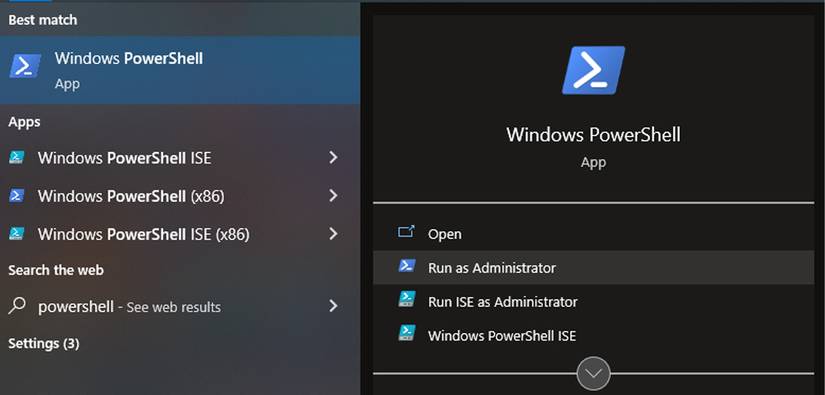Open the Windows PowerShell best match result
This screenshot has height=395, width=825.
(180, 70)
